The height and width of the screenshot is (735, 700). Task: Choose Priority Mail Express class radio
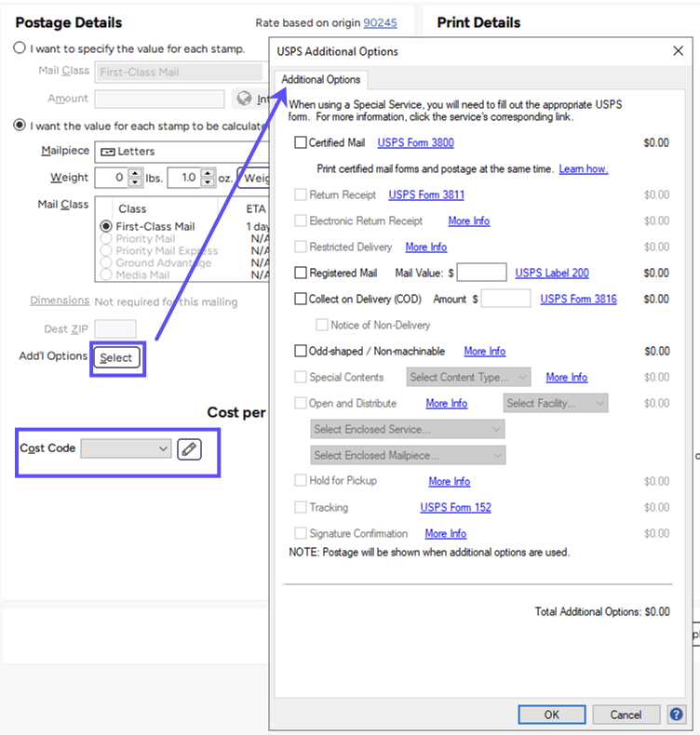[x=106, y=251]
